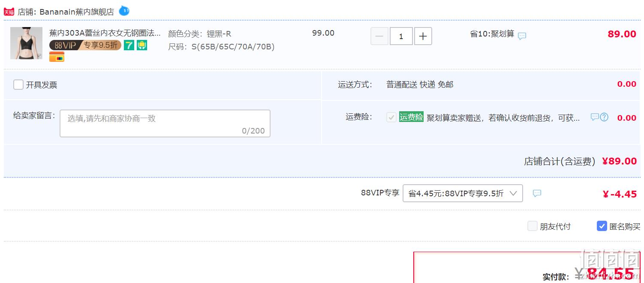Screen dimensions: 644x283
Task: Click the store total ¥89.00
Action: [x=619, y=161]
